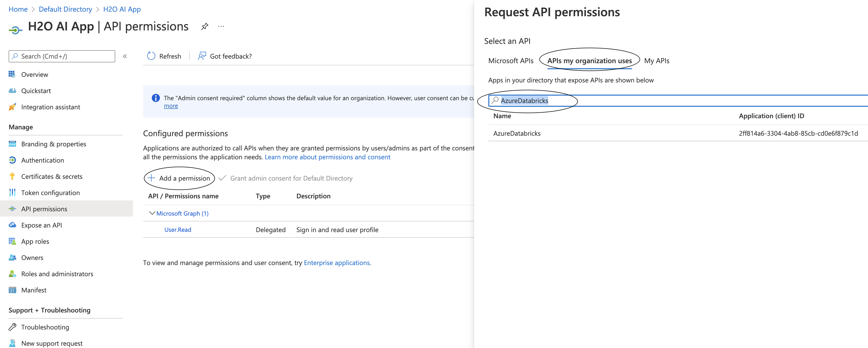Open Branding & properties section
This screenshot has width=868, height=348.
point(54,144)
